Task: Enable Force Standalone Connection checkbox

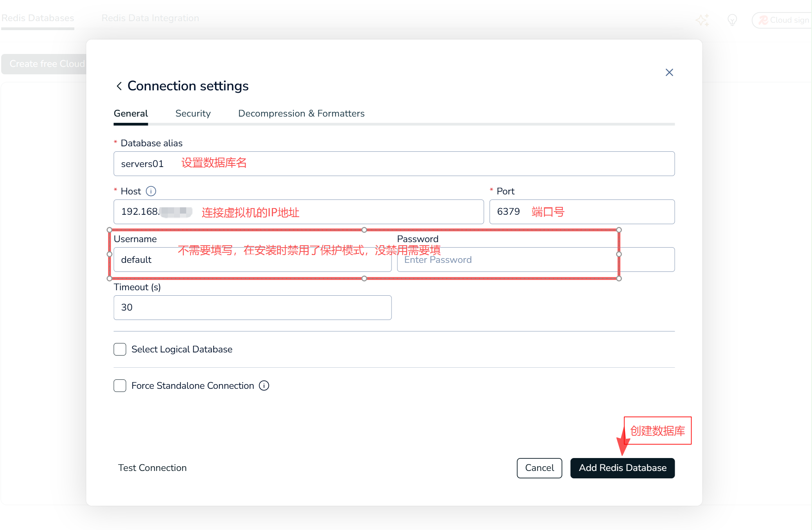Action: [x=120, y=386]
